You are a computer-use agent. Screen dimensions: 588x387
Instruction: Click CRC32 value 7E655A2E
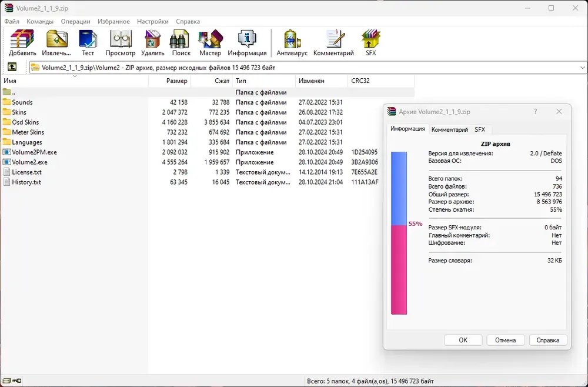click(x=364, y=172)
